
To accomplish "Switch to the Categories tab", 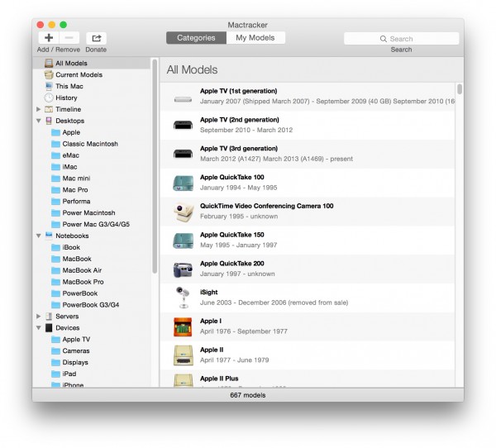I will [x=196, y=38].
